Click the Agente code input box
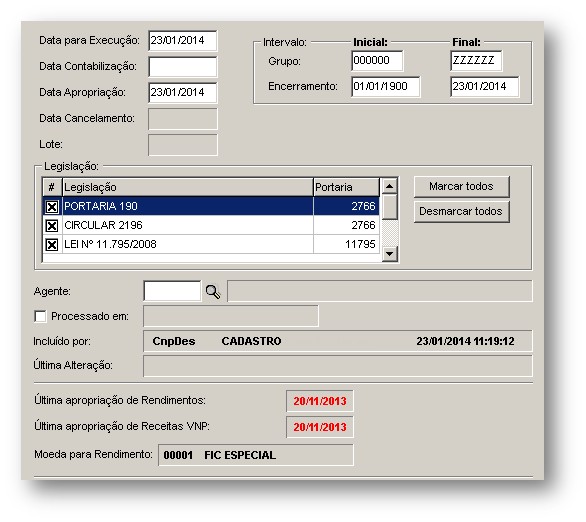 (x=172, y=291)
